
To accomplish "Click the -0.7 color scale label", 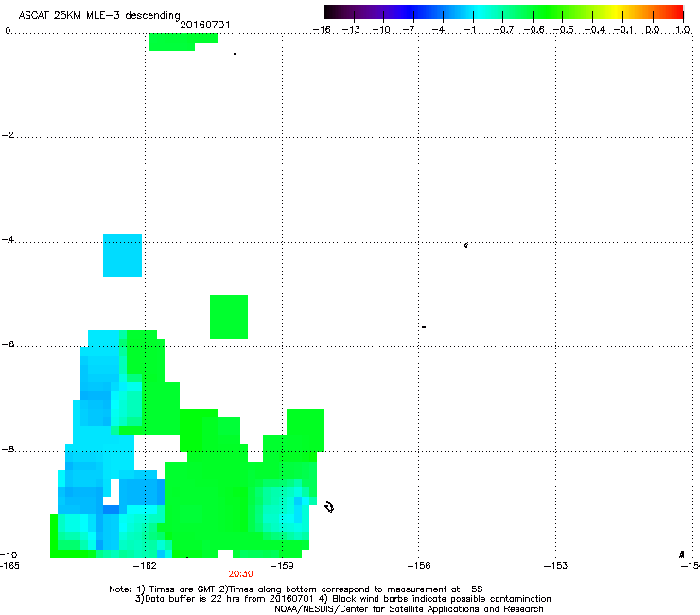I will click(x=503, y=30).
